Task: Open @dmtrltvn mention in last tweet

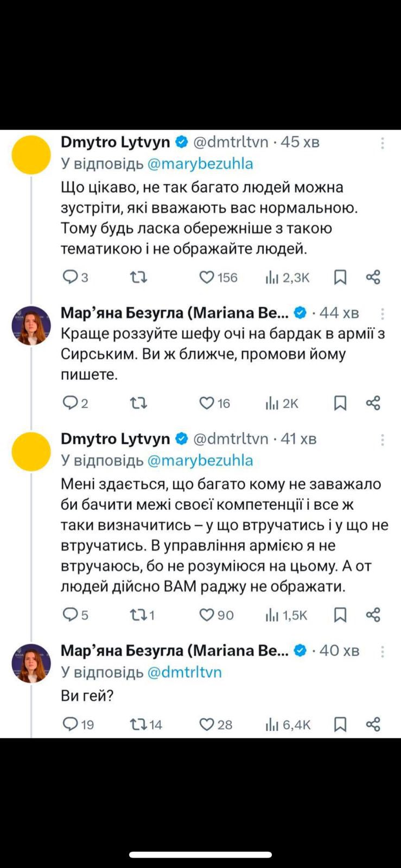Action: coord(184,672)
